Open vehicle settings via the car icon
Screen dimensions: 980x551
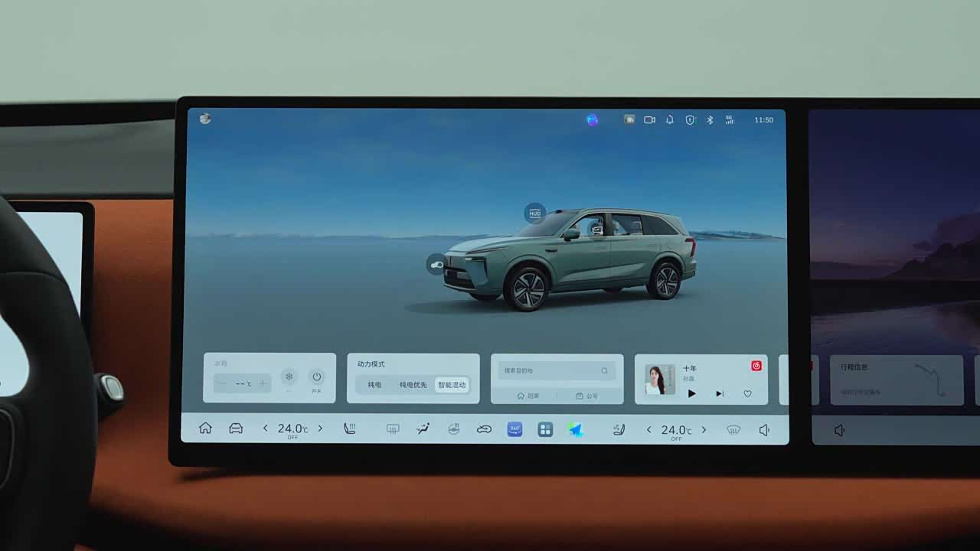tap(236, 429)
